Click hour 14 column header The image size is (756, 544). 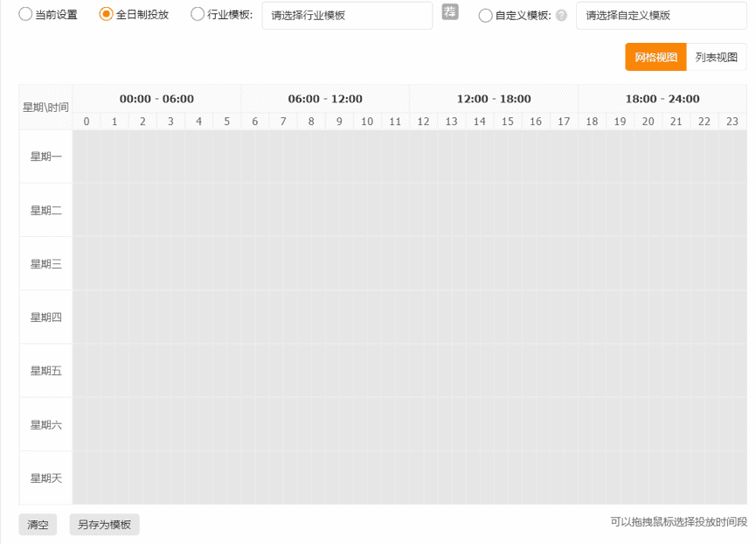tap(480, 121)
